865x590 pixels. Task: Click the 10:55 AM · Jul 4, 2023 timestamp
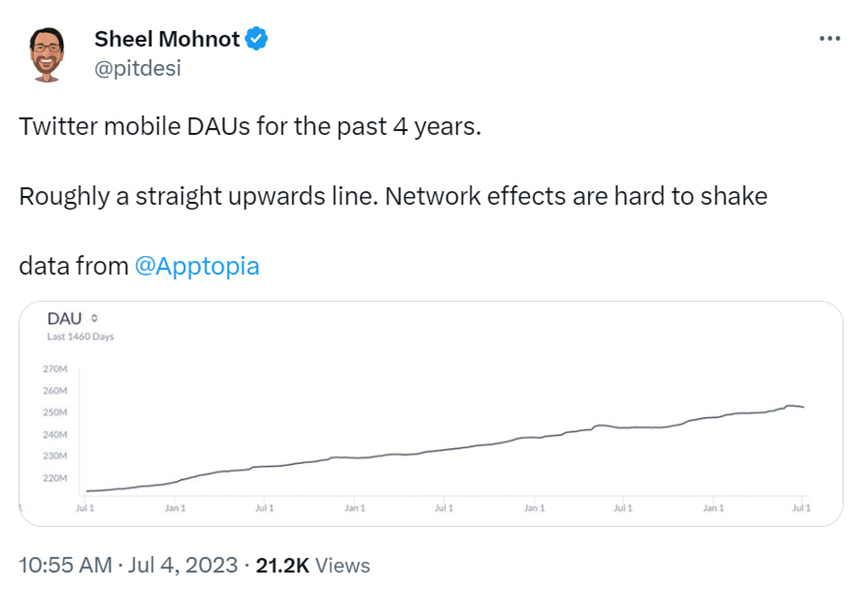pos(128,565)
